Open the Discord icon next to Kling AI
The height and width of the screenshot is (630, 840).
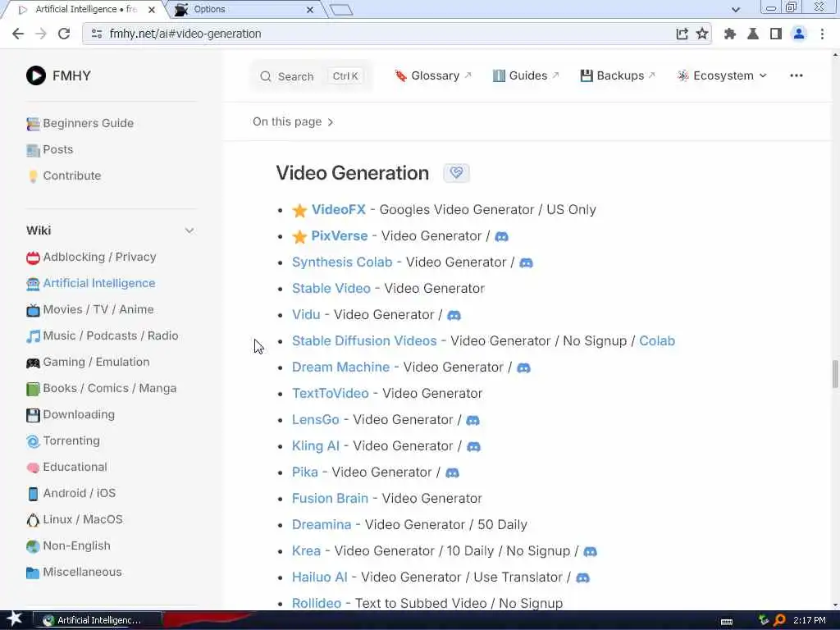pyautogui.click(x=473, y=446)
